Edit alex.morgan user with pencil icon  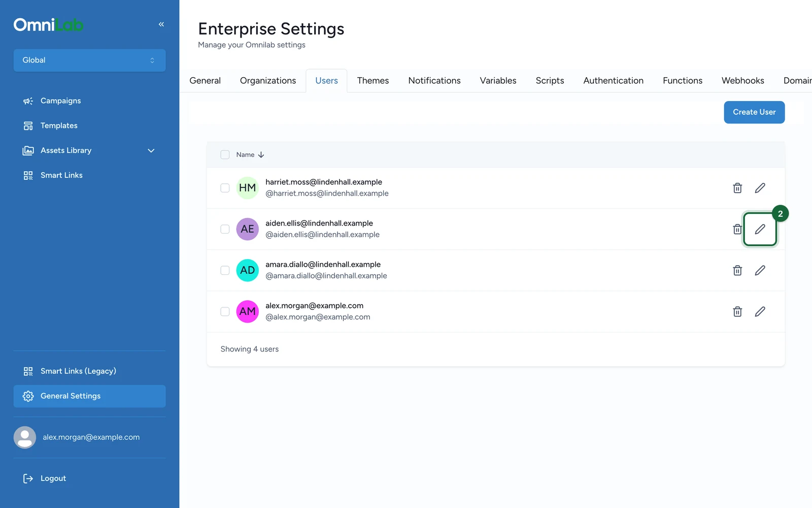click(760, 311)
